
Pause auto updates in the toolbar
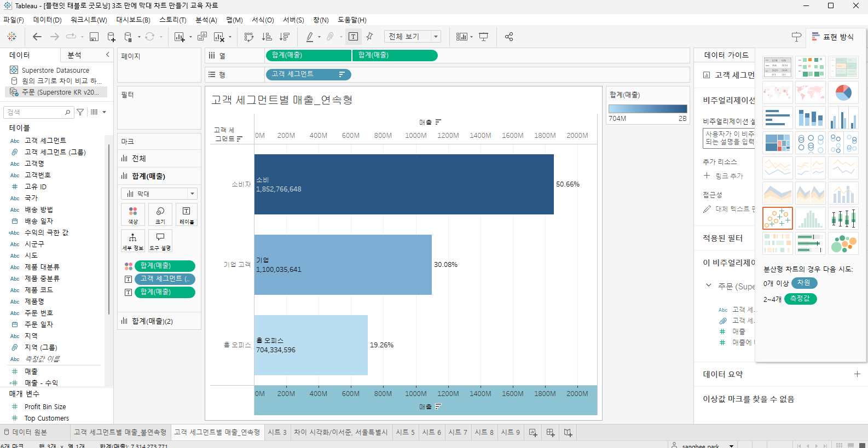[x=128, y=37]
